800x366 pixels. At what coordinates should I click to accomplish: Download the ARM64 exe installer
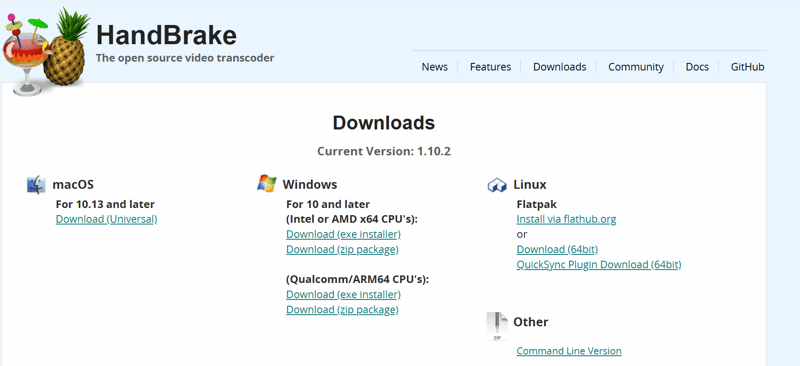[343, 295]
